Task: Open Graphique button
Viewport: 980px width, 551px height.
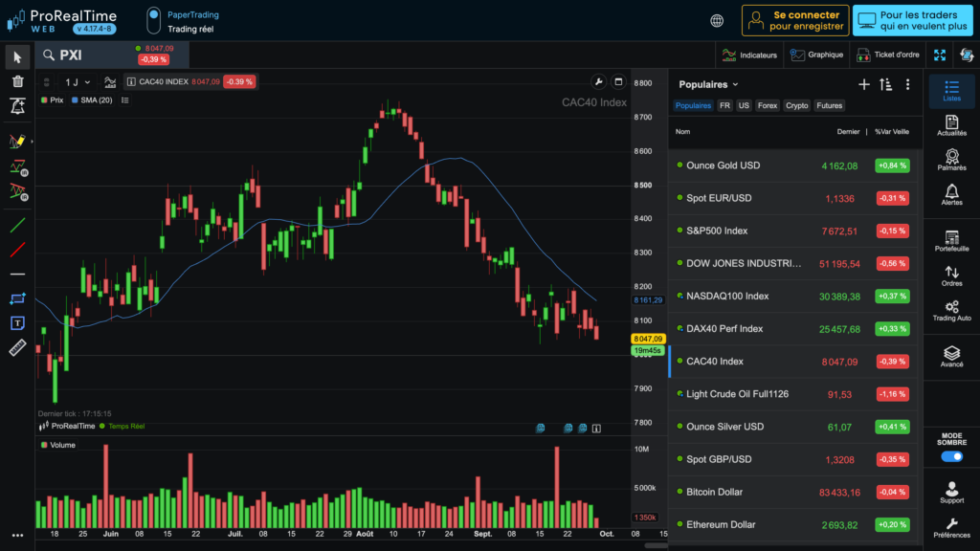Action: tap(817, 55)
